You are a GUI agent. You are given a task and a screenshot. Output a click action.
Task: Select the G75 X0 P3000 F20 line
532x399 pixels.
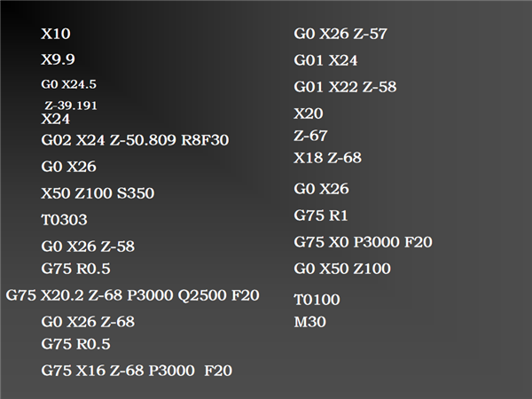coord(364,242)
